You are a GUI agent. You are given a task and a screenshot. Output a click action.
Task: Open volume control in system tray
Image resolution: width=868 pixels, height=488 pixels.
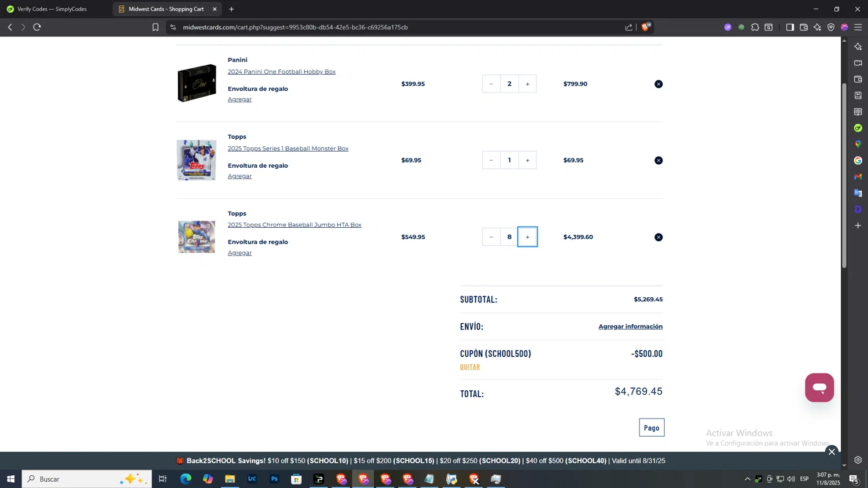[791, 479]
